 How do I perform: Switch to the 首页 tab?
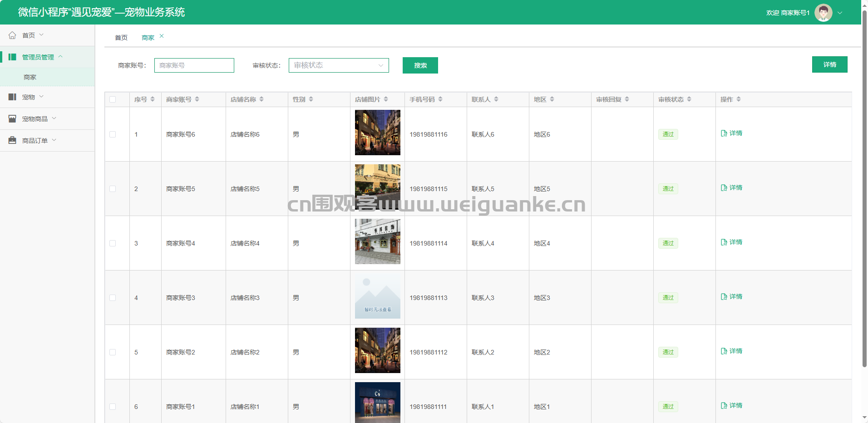tap(121, 38)
